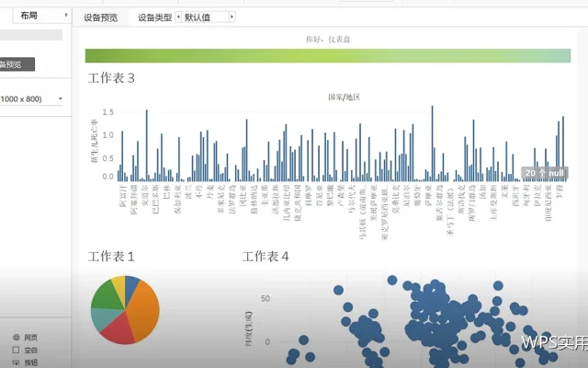
Task: Click the 纬度(生成) axis title in 工作表 4
Action: (249, 328)
